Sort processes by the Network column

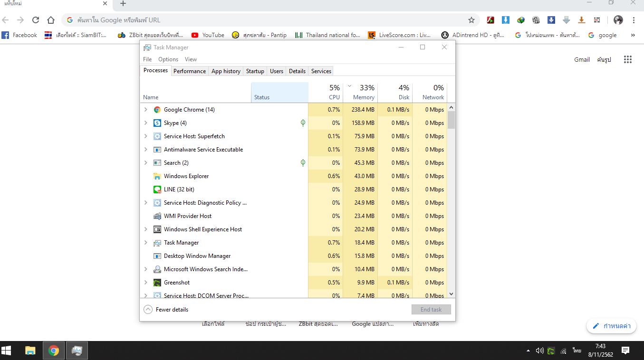[x=430, y=93]
